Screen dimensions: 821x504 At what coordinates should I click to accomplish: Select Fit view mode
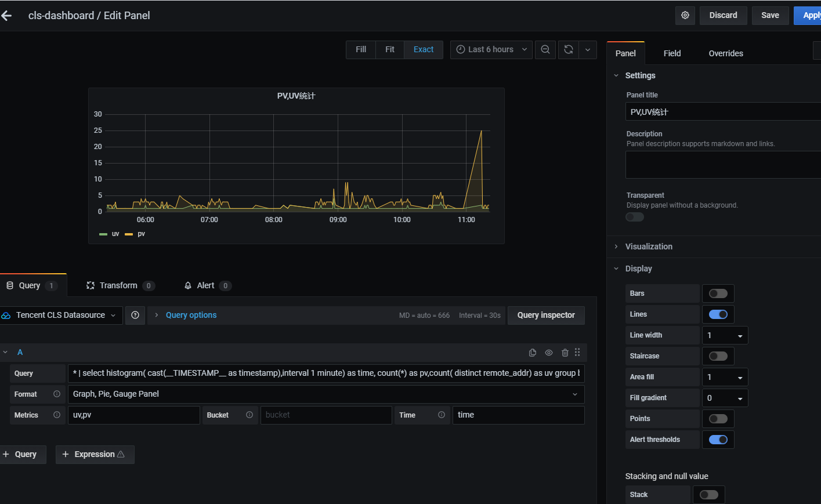[390, 49]
